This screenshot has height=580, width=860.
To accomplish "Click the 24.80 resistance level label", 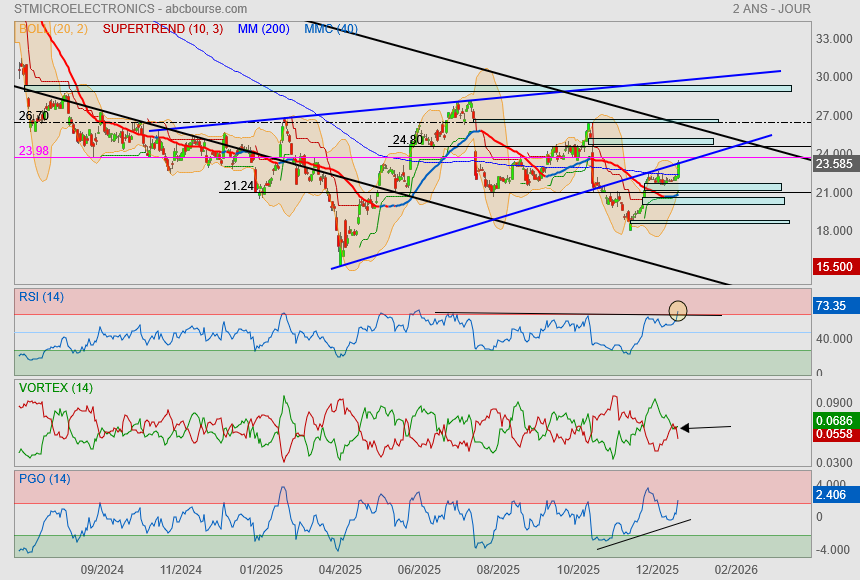I will (407, 140).
